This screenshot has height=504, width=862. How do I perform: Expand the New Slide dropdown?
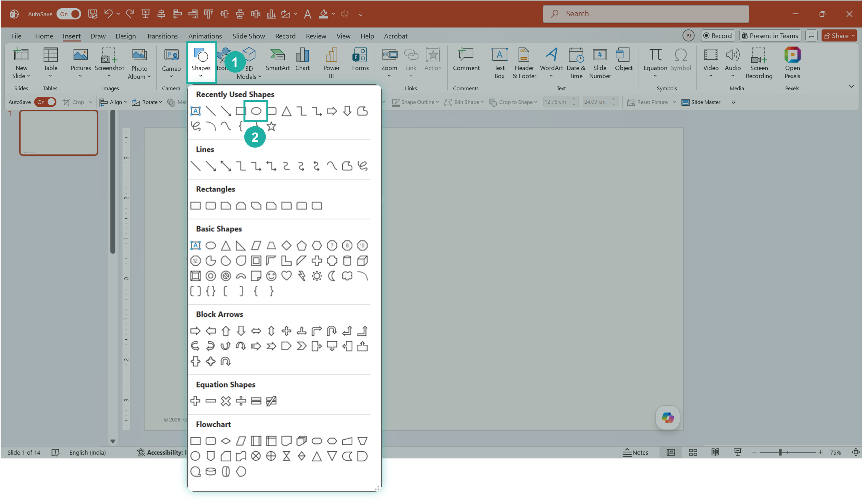[21, 76]
